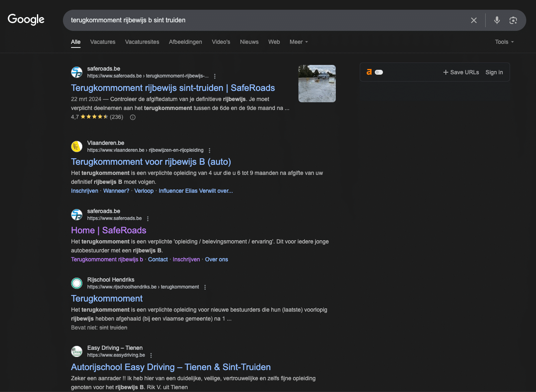This screenshot has width=536, height=392.
Task: Open 'Autorijschool Easy Driving – Tienen & Sint-Truiden'
Action: pos(171,367)
